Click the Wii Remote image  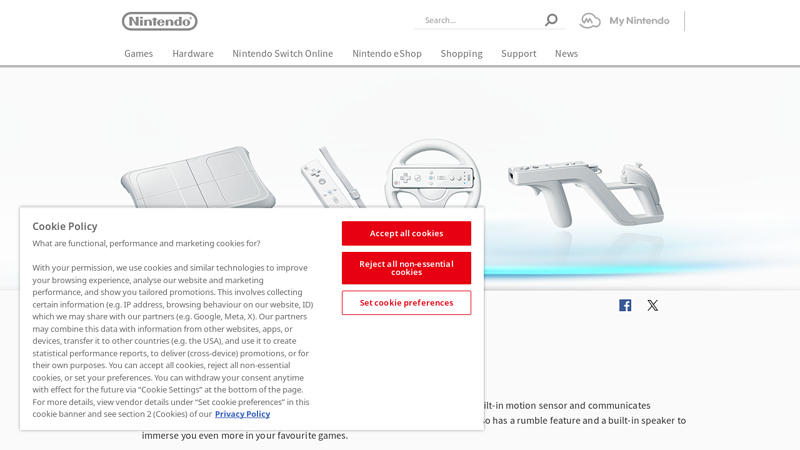point(332,178)
